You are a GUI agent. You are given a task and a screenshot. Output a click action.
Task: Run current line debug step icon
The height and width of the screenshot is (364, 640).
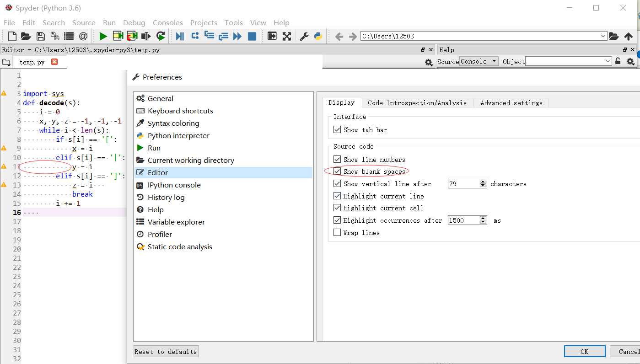tap(195, 36)
